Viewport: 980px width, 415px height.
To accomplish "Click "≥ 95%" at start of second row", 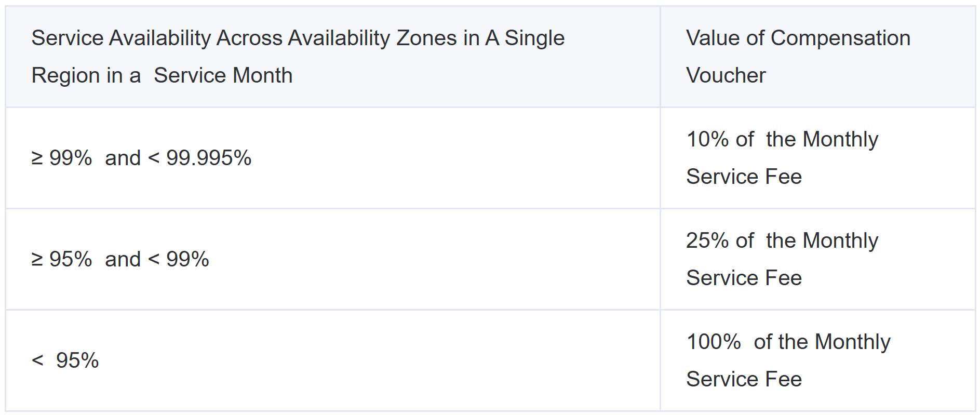I will click(x=61, y=260).
